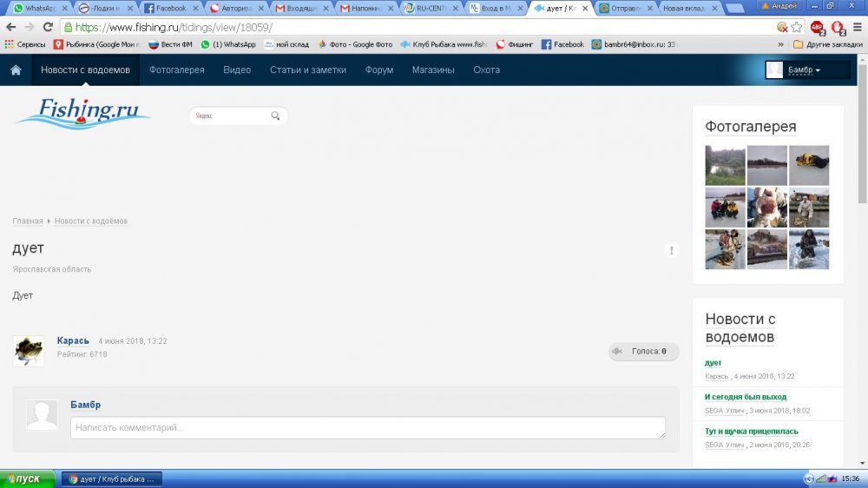868x488 pixels.
Task: Open the Андрей Chrome profile menu
Action: pos(778,6)
